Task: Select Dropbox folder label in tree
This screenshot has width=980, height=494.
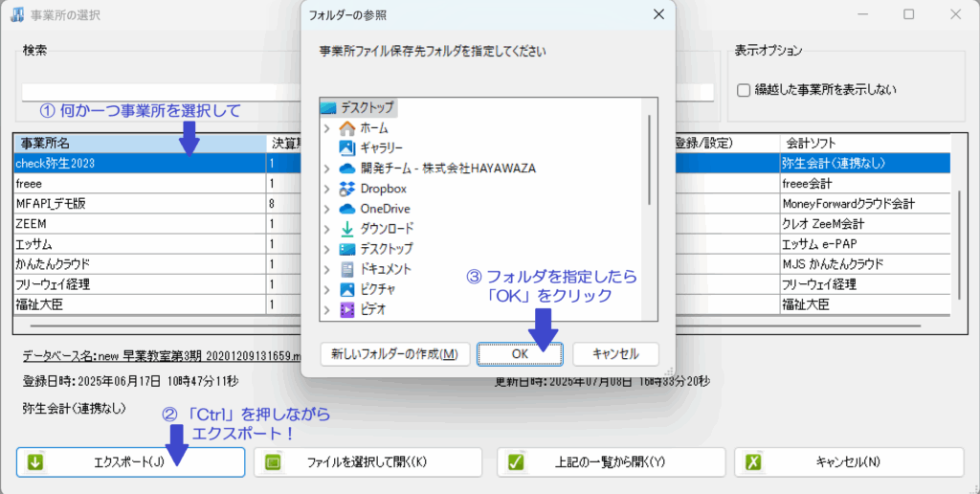Action: [x=383, y=189]
